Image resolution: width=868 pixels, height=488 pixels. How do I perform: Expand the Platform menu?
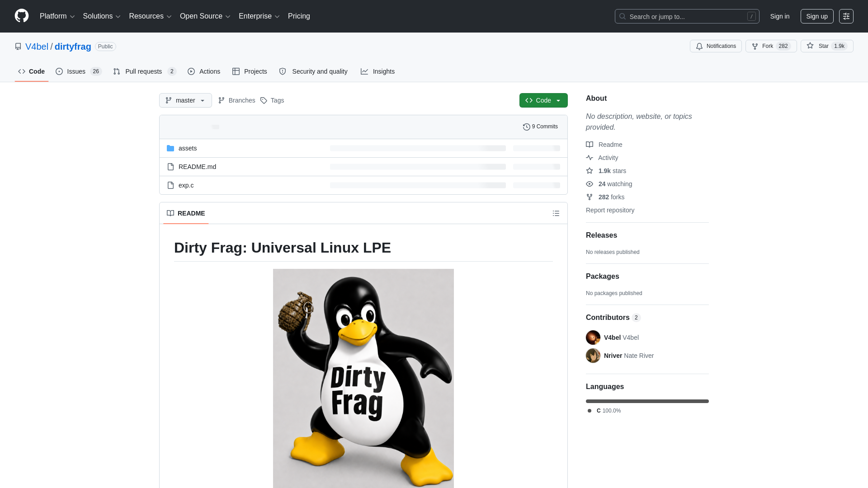click(x=57, y=16)
